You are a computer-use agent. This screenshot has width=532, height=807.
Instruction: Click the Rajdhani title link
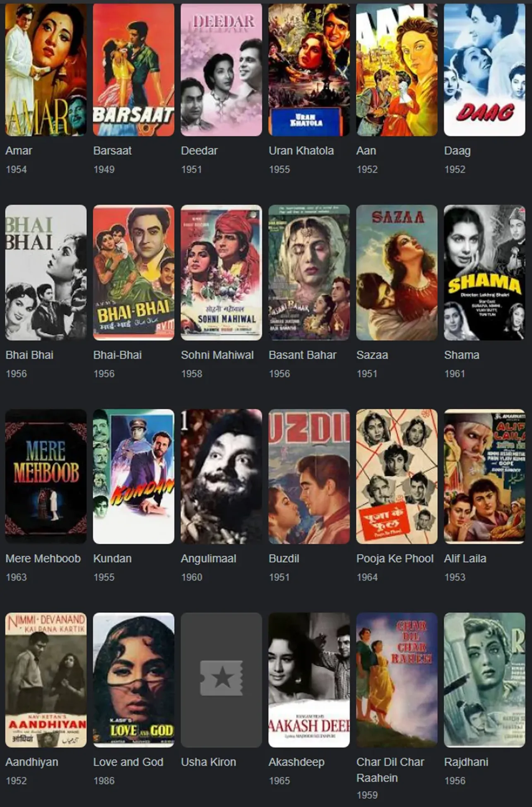(466, 762)
